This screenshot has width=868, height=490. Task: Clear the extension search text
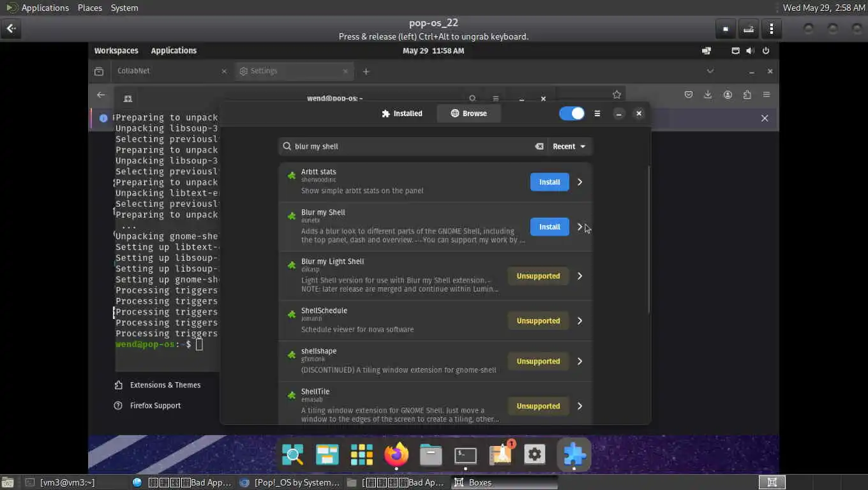[539, 146]
